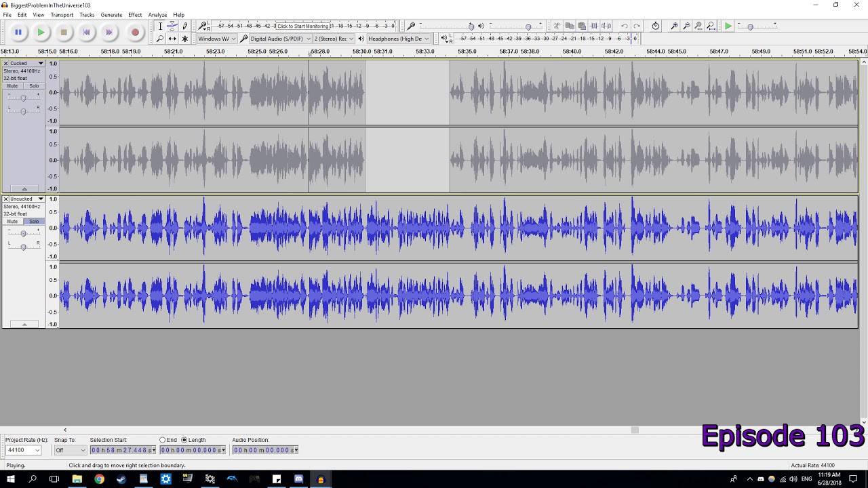The image size is (868, 488).
Task: Select the Draw (pencil) tool
Action: [184, 26]
